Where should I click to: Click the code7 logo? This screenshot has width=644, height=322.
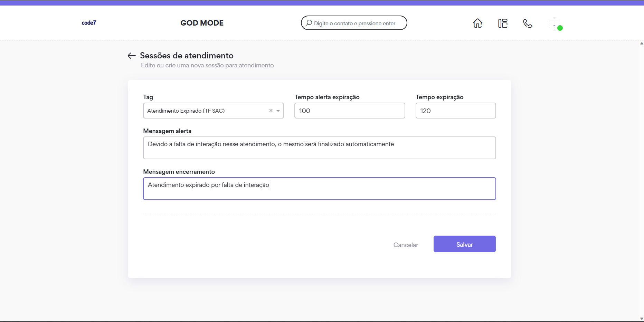pos(89,23)
